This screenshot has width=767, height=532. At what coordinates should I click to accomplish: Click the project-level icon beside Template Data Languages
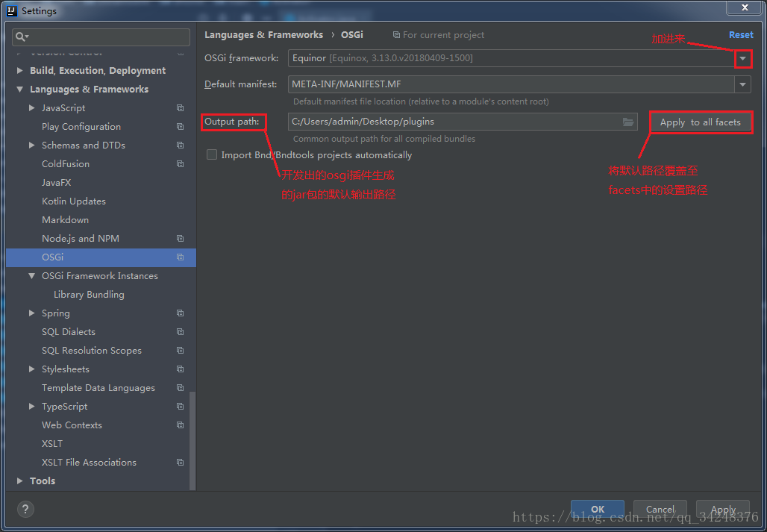180,388
